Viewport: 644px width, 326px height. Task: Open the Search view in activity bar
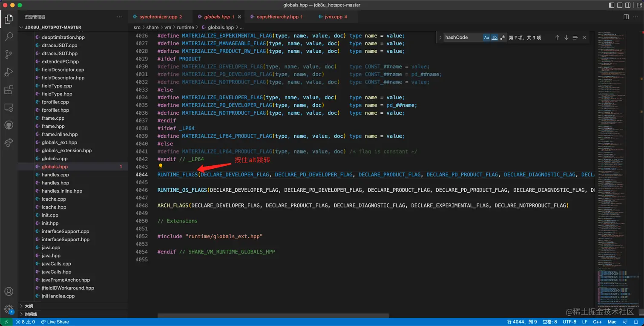(x=9, y=37)
